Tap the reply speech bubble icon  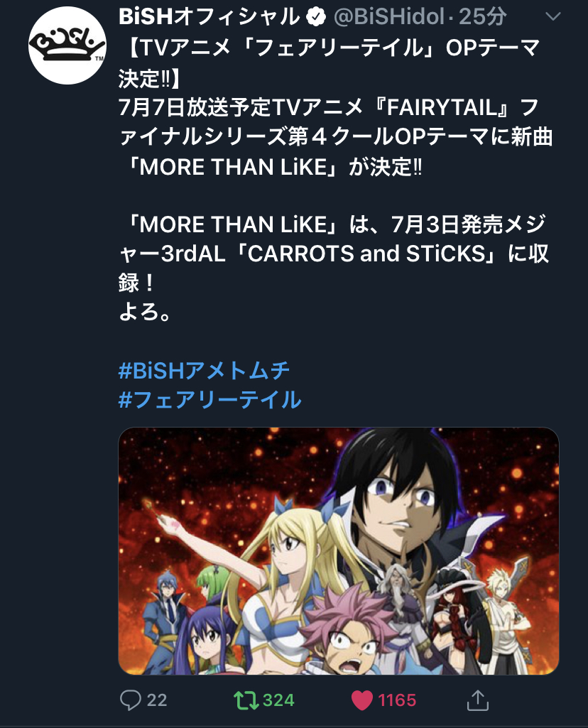pyautogui.click(x=131, y=700)
